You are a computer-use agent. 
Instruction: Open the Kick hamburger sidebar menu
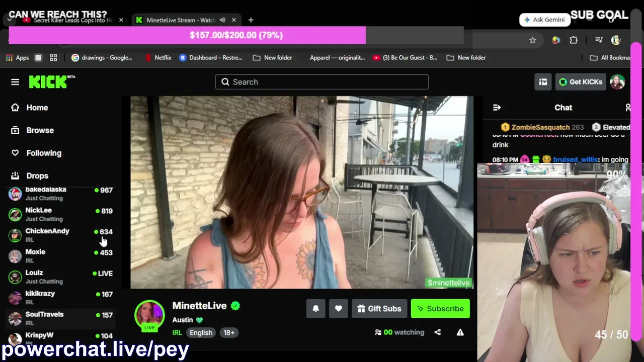click(x=15, y=82)
